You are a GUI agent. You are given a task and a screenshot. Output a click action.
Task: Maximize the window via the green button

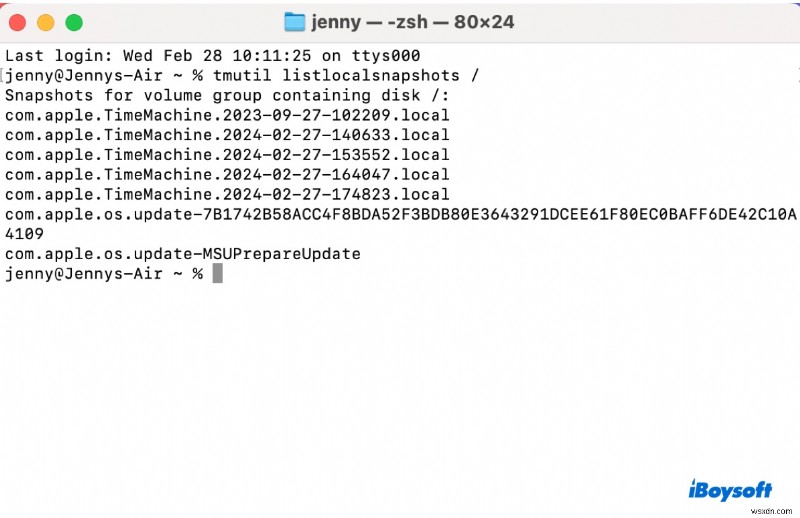click(74, 22)
